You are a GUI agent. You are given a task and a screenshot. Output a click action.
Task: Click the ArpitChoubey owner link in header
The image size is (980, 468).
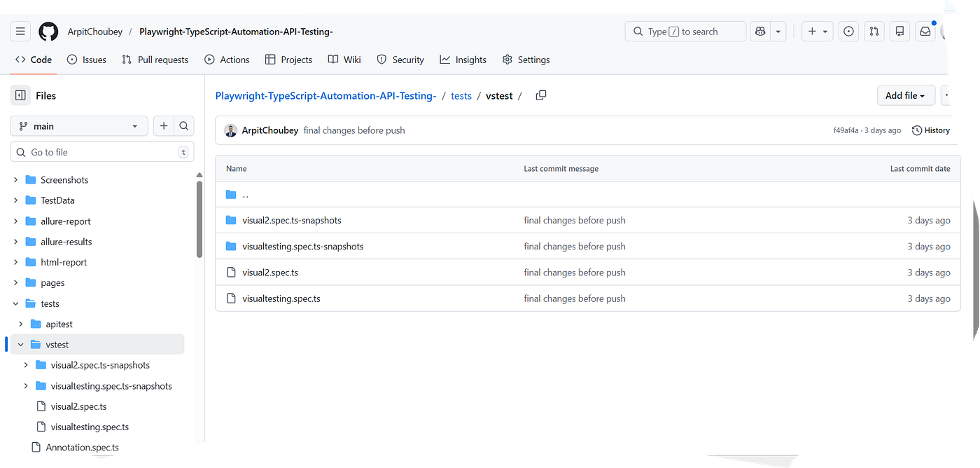pyautogui.click(x=95, y=32)
